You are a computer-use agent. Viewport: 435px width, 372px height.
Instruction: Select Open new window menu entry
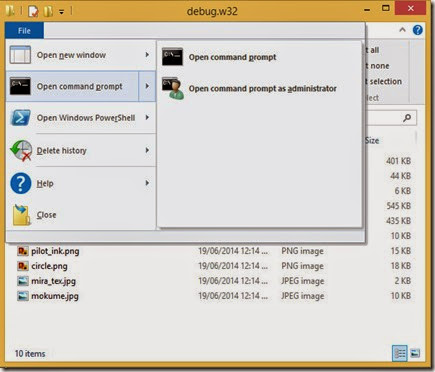click(x=81, y=55)
